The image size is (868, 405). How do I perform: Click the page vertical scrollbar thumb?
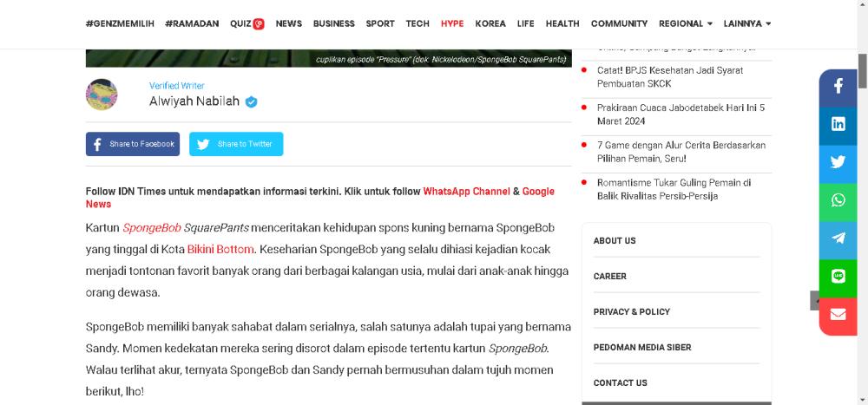coord(863,71)
